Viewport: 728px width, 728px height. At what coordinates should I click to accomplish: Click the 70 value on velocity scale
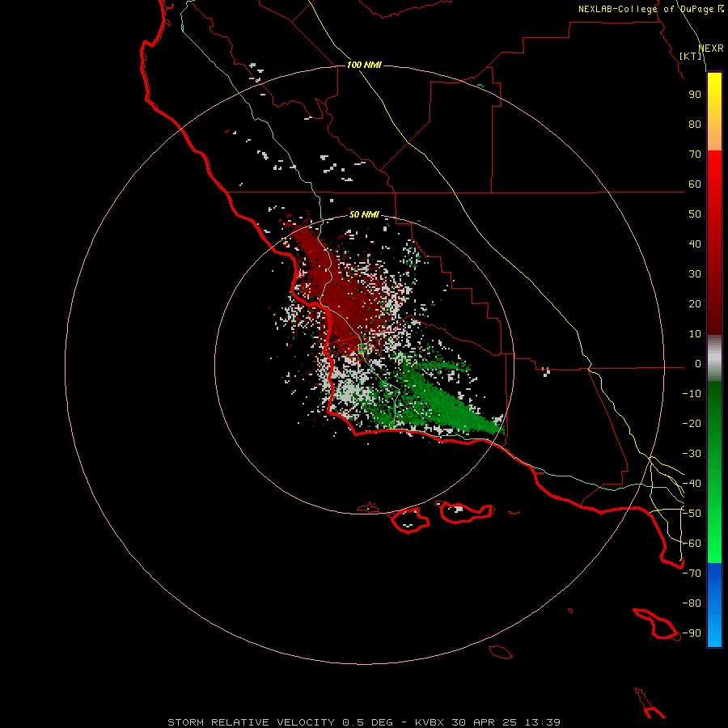[x=695, y=154]
